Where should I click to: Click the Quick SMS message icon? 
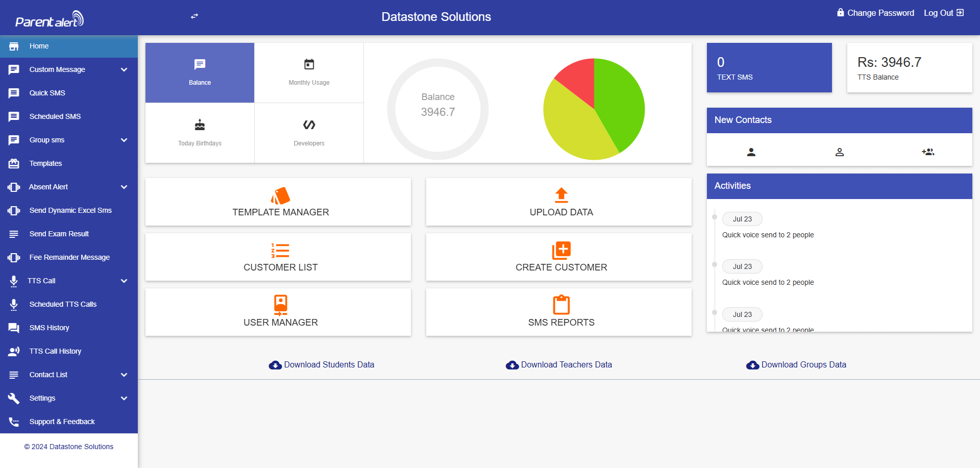(14, 93)
